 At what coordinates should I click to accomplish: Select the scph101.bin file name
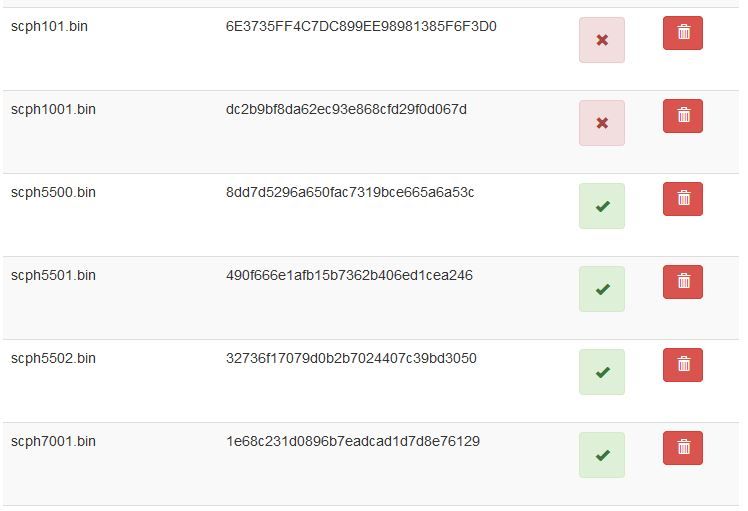point(49,26)
